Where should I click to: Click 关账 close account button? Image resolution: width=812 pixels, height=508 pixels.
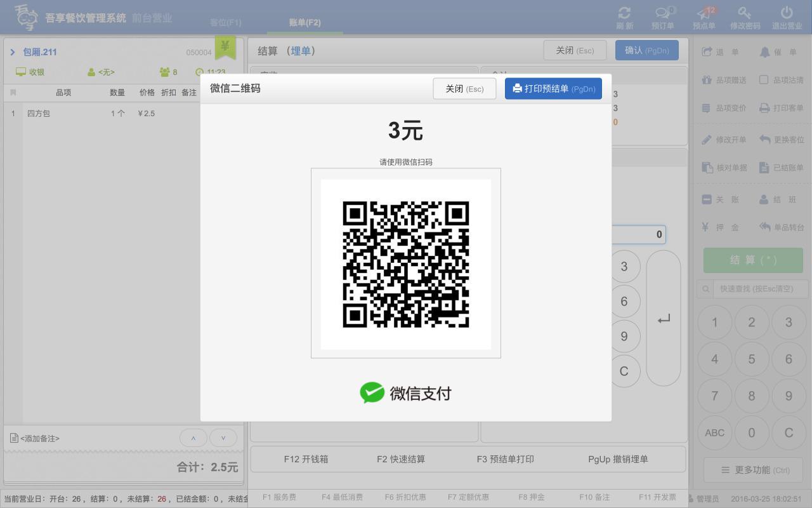point(720,199)
